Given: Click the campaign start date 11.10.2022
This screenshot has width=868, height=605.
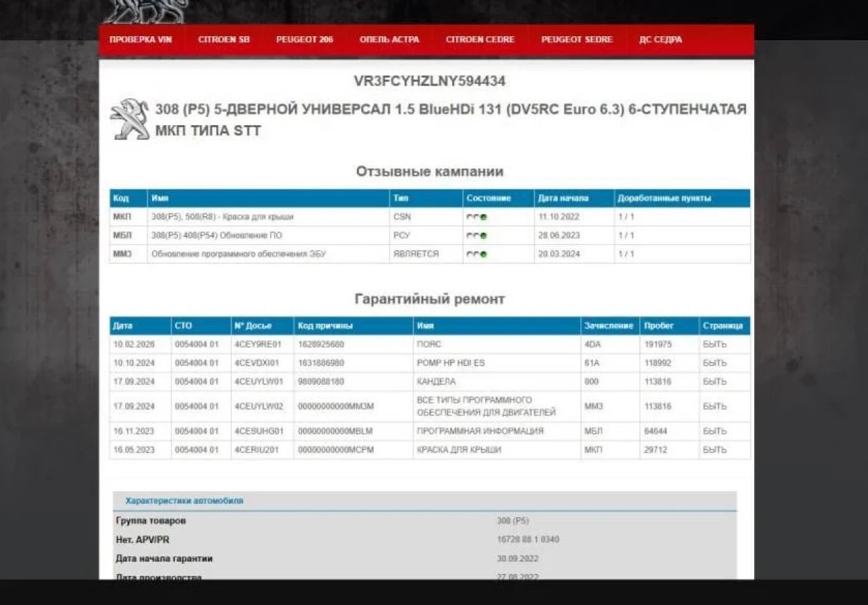Looking at the screenshot, I should click(x=559, y=217).
